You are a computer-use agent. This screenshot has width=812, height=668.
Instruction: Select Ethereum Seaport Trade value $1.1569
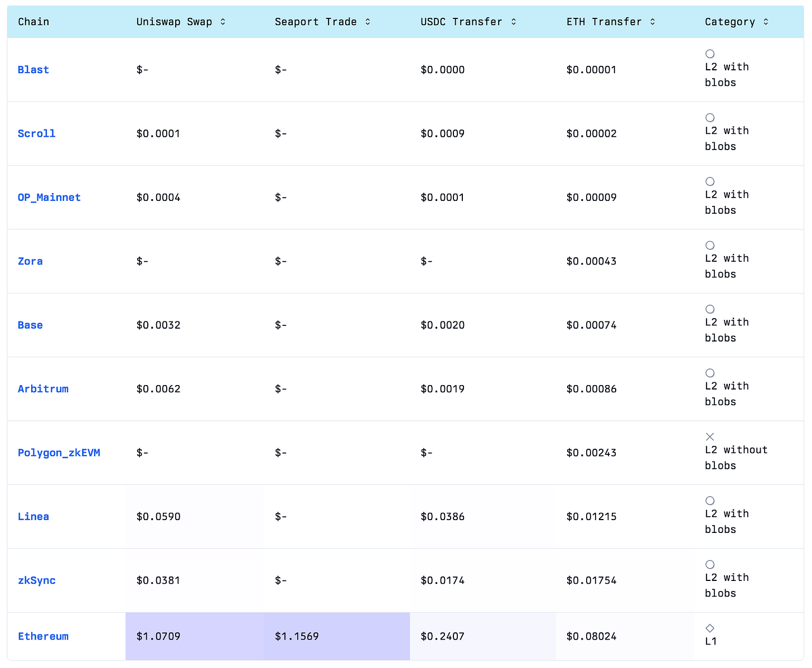297,636
